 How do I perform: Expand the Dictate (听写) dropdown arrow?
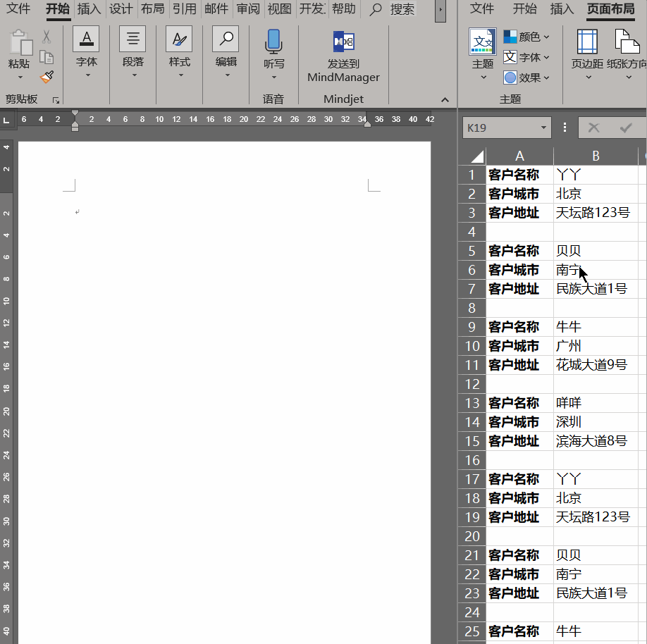273,77
